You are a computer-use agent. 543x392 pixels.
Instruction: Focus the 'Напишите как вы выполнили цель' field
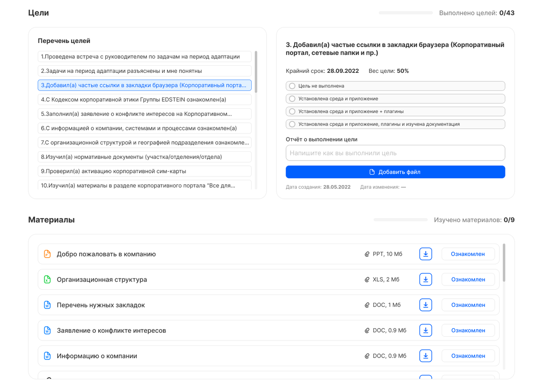click(x=395, y=153)
